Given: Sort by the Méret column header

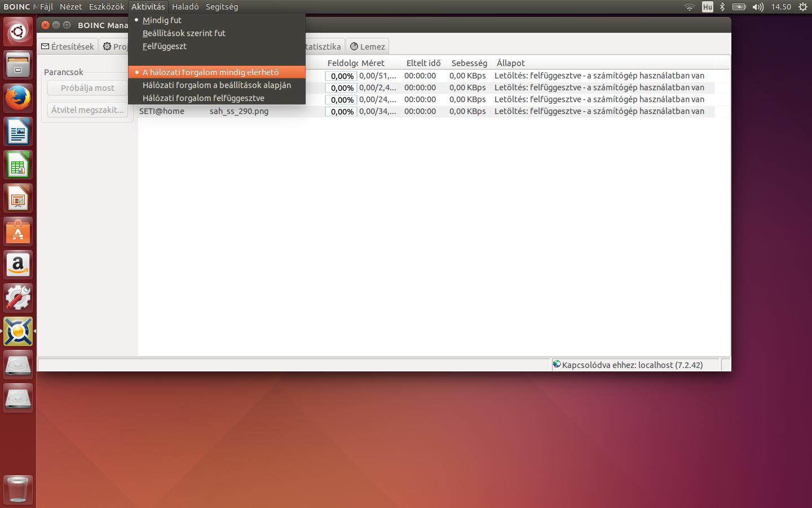Looking at the screenshot, I should pyautogui.click(x=381, y=63).
